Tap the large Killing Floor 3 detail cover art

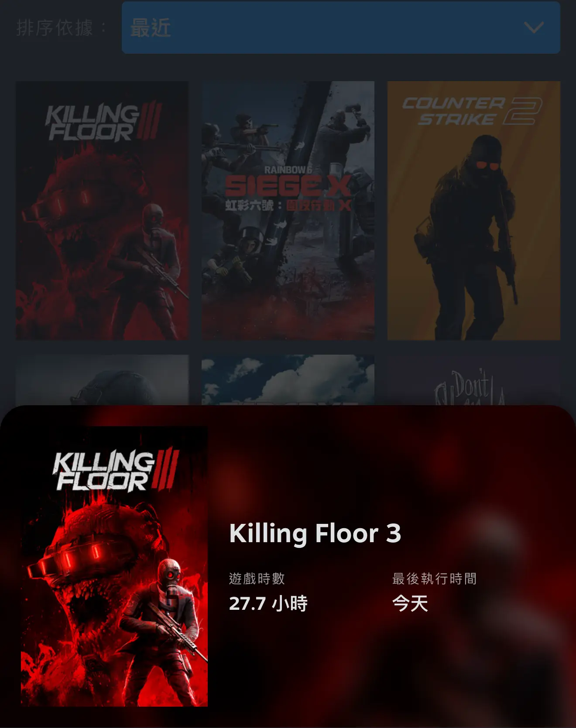tap(114, 566)
